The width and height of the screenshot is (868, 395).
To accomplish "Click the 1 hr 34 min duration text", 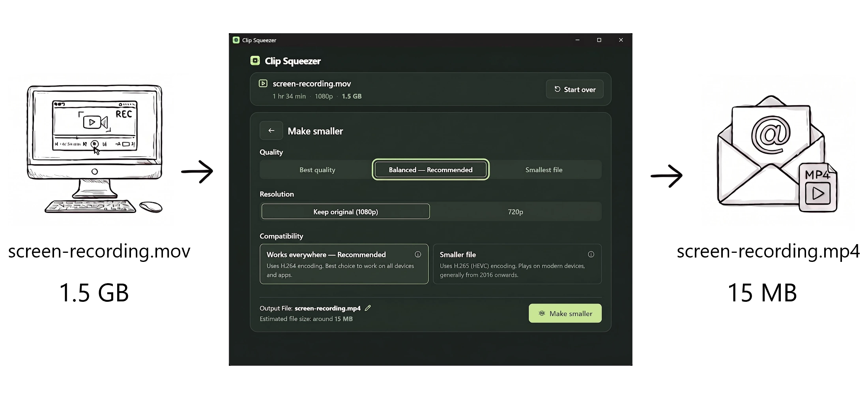I will (289, 96).
